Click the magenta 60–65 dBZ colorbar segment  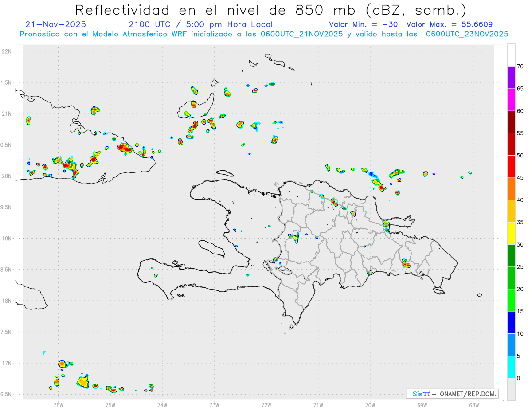click(x=511, y=100)
